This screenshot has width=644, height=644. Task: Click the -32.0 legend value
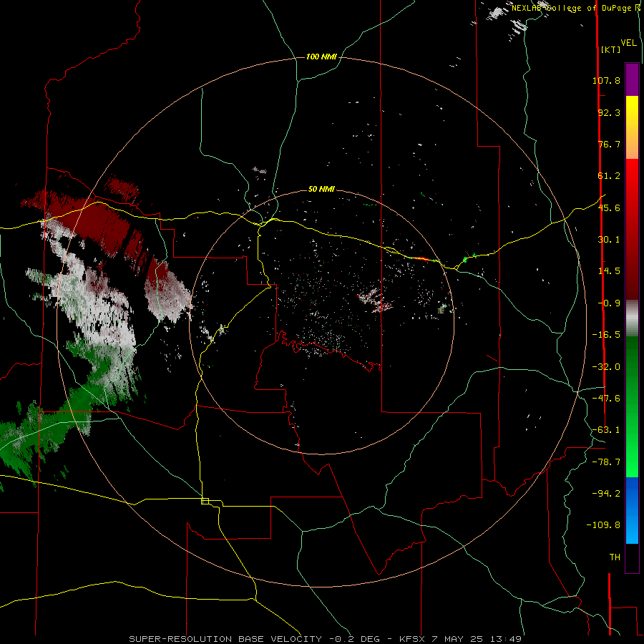tap(606, 367)
